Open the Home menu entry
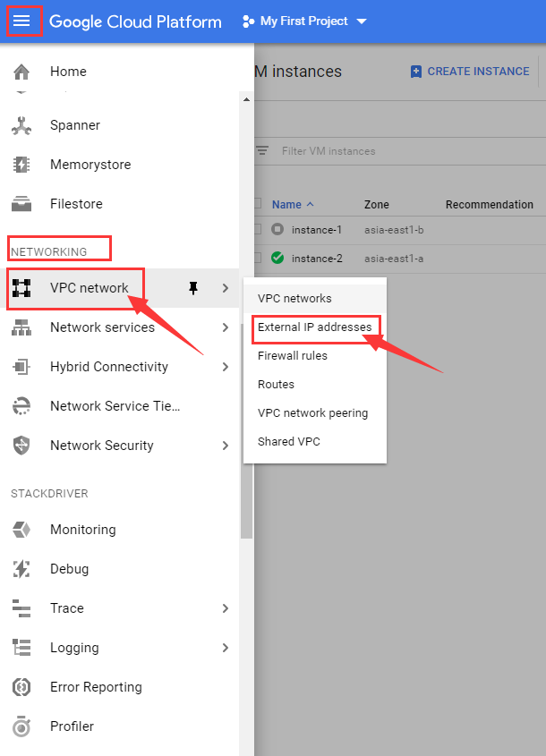Viewport: 546px width, 756px height. (68, 72)
